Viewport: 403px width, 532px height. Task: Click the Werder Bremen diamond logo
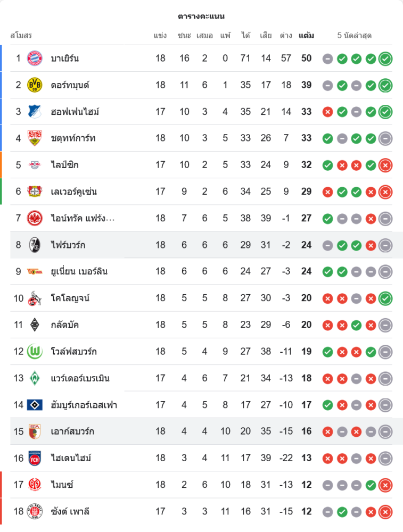click(x=35, y=378)
